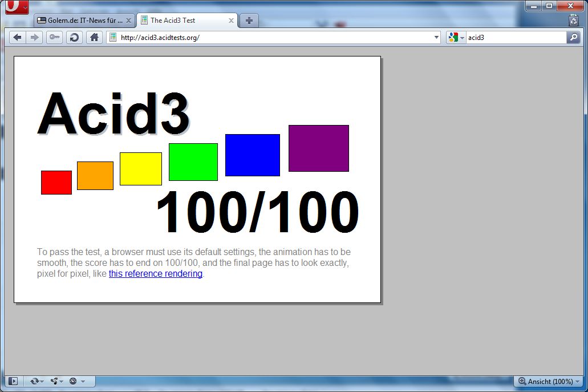The width and height of the screenshot is (588, 392).
Task: Open the address bar dropdown arrow
Action: pyautogui.click(x=436, y=37)
